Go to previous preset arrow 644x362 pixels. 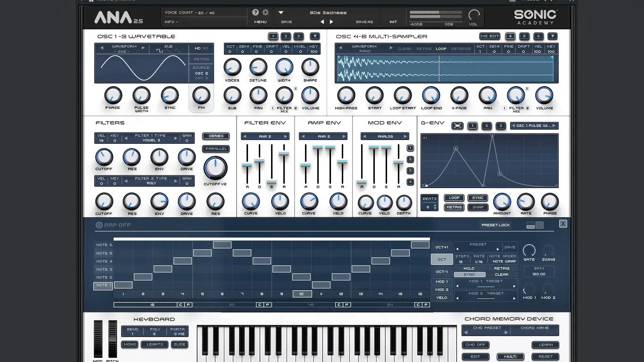click(322, 22)
